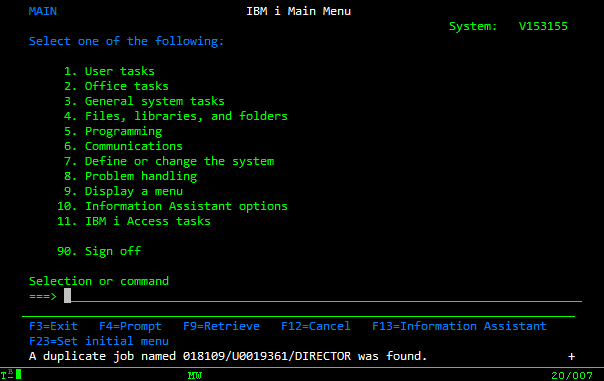Click the MW indicator in the status bar
The width and height of the screenshot is (604, 381).
(x=195, y=376)
